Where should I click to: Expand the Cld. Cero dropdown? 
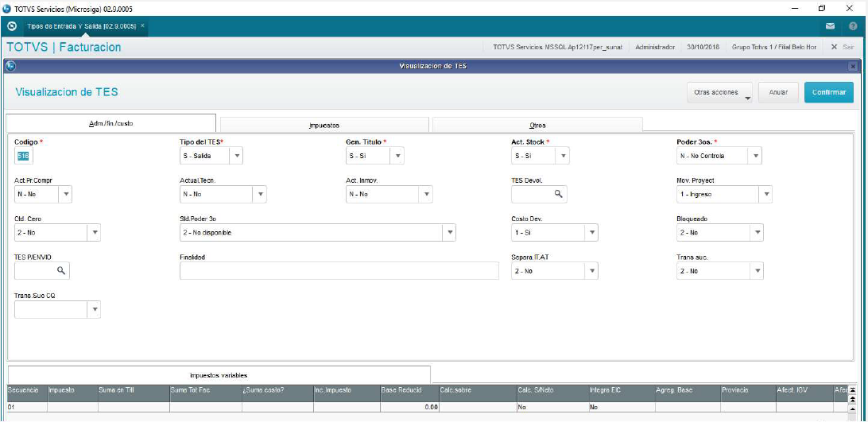coord(95,233)
